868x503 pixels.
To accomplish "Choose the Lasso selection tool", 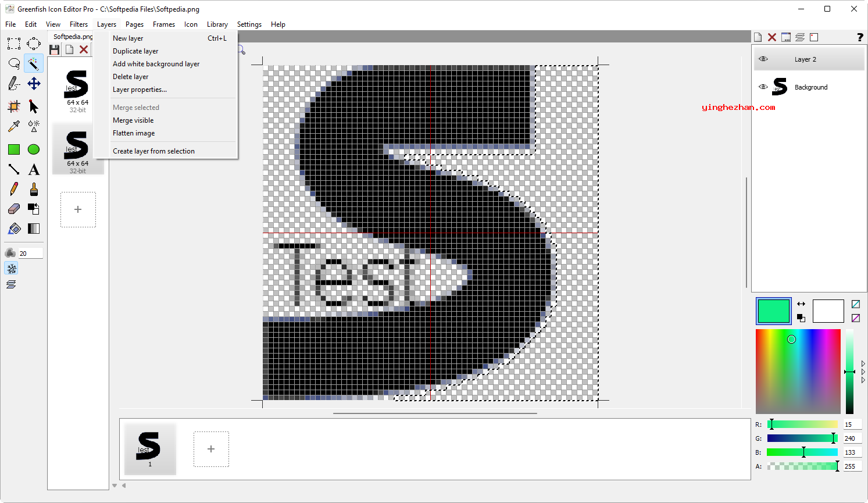I will (14, 63).
